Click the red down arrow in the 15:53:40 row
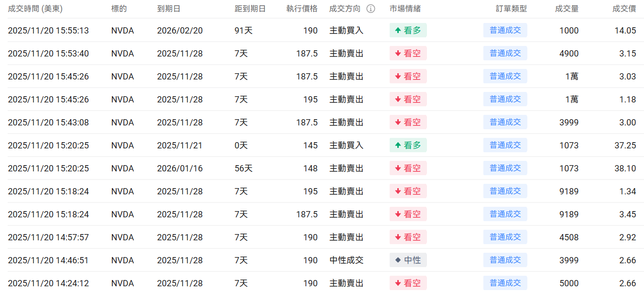 (398, 54)
